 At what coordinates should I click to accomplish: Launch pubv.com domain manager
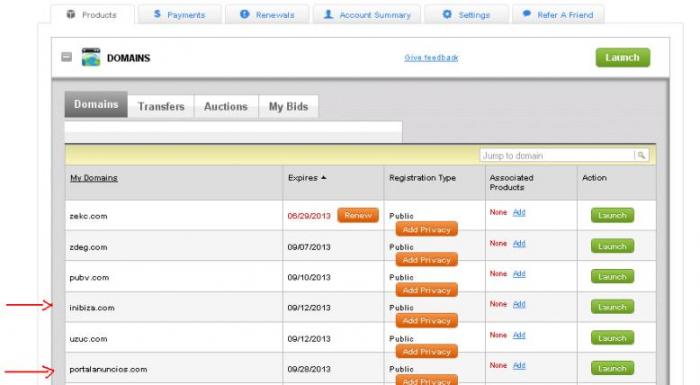pyautogui.click(x=612, y=276)
